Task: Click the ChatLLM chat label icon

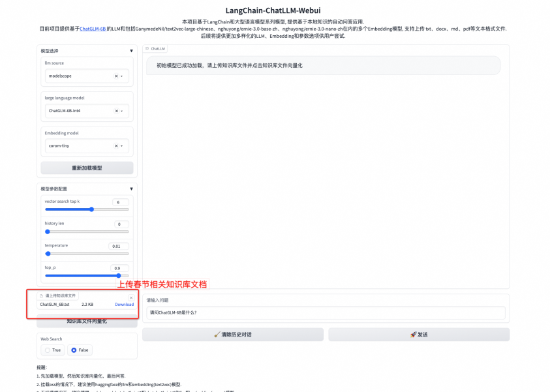Action: tap(147, 48)
